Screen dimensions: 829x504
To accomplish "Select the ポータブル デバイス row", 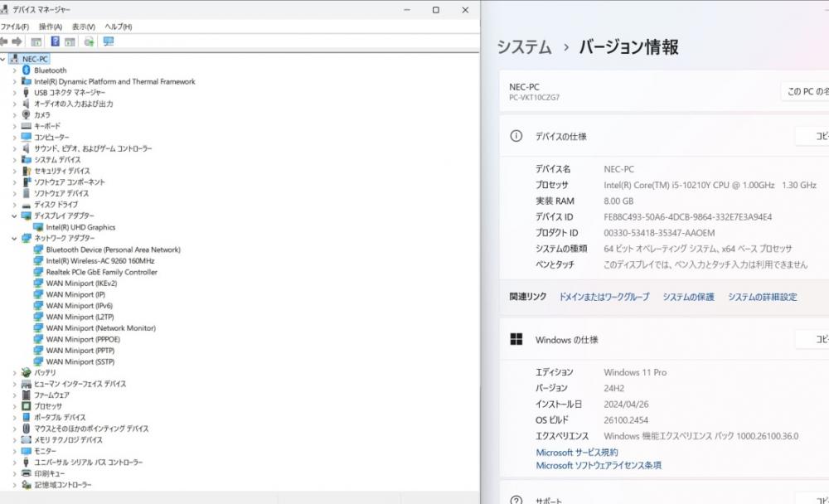I will click(x=60, y=417).
